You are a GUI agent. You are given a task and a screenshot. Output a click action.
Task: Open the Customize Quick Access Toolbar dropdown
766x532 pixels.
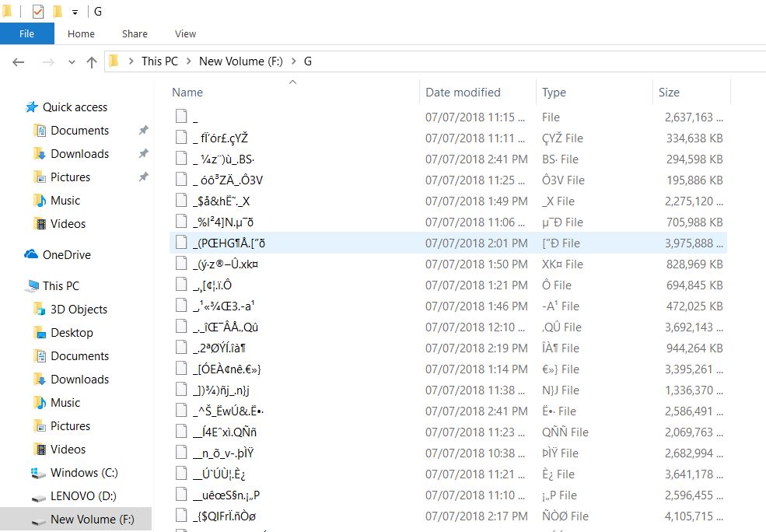click(75, 12)
